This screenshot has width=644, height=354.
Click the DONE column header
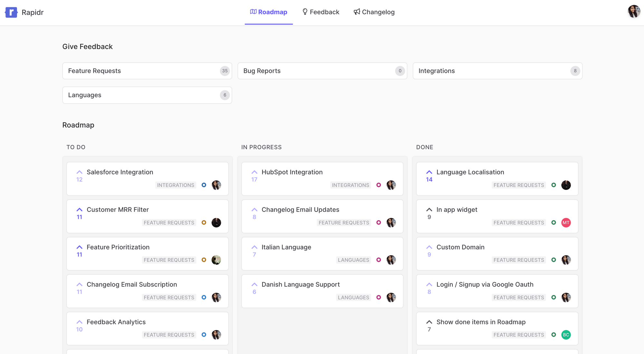(x=425, y=147)
